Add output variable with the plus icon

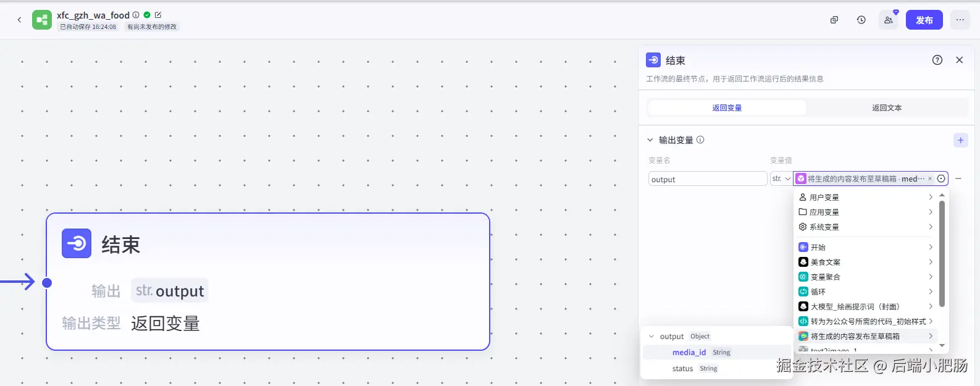(x=960, y=140)
